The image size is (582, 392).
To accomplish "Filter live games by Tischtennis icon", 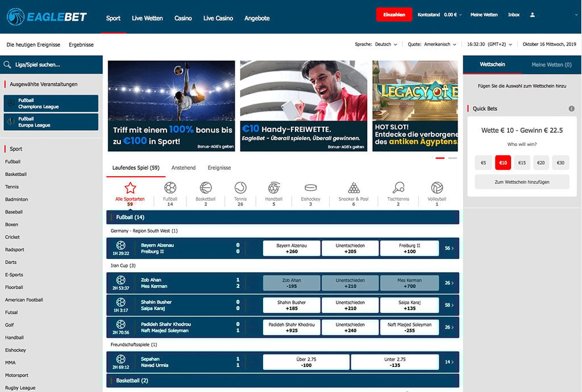I will coord(398,187).
